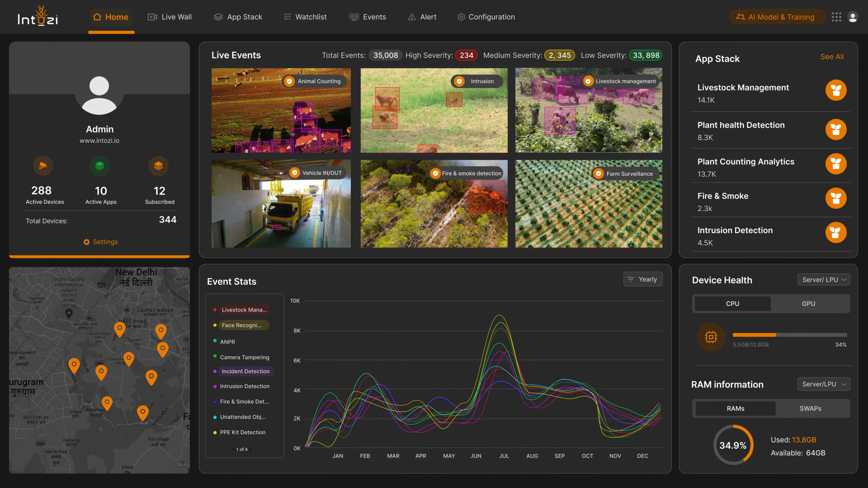Click the Animal Counting check badge
The height and width of the screenshot is (488, 868).
click(289, 81)
